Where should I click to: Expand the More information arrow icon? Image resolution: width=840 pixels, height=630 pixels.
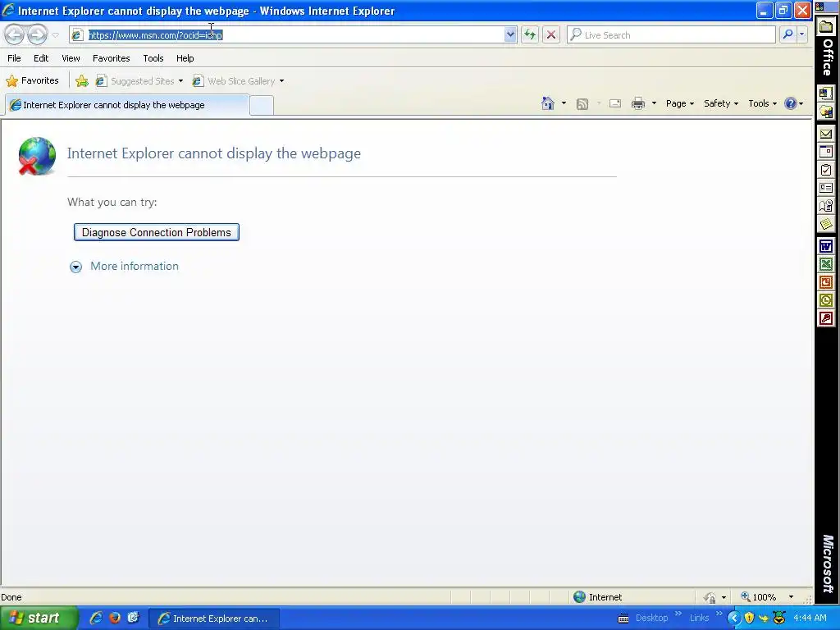pyautogui.click(x=75, y=267)
